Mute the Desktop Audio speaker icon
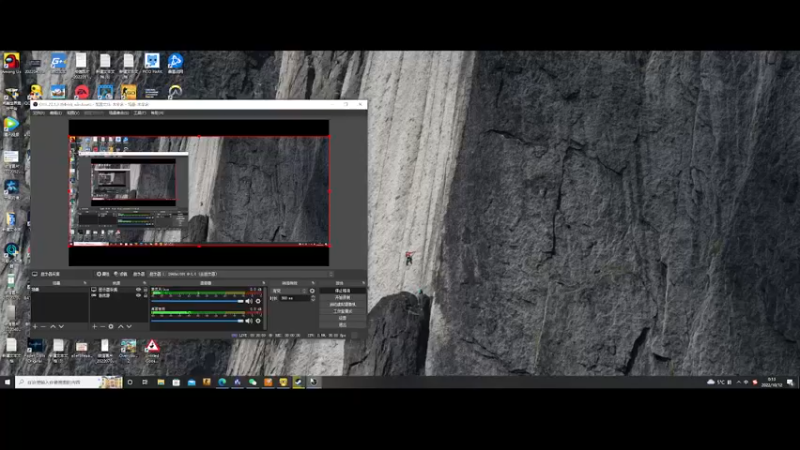This screenshot has width=800, height=450. click(x=249, y=321)
